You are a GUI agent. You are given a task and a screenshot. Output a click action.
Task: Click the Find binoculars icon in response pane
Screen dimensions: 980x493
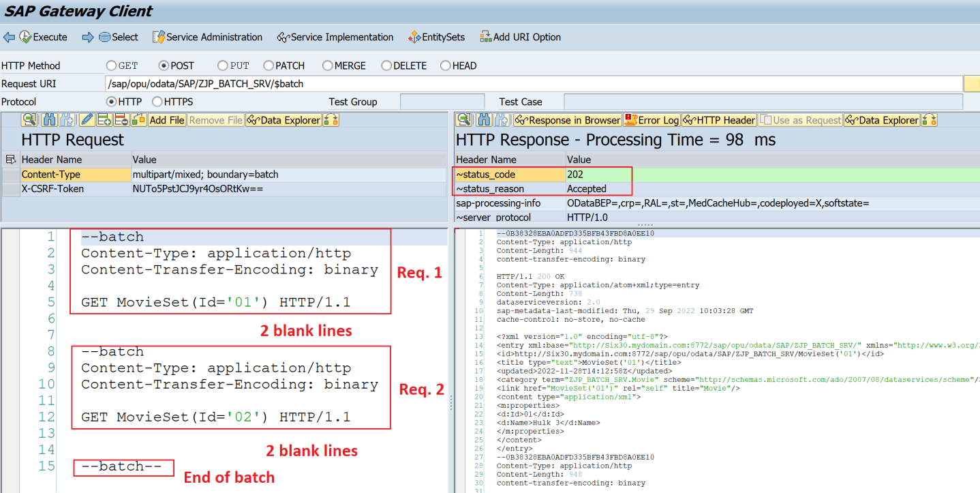tap(485, 120)
